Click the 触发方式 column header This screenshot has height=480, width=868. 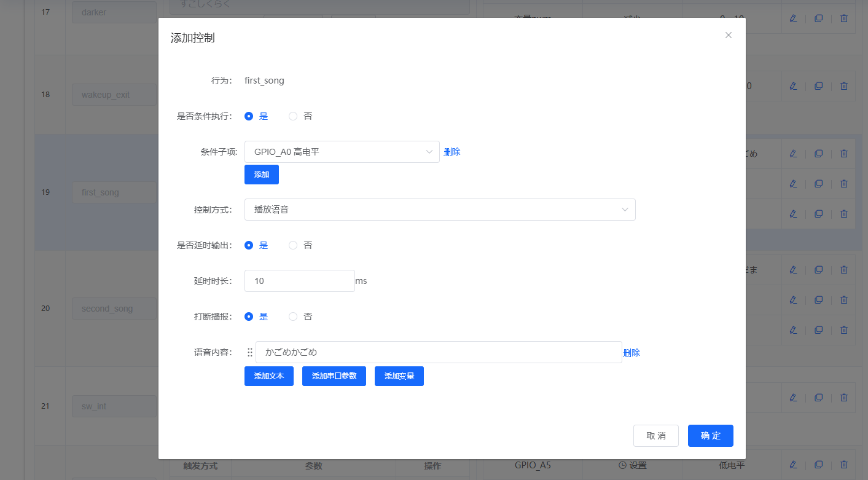[200, 466]
